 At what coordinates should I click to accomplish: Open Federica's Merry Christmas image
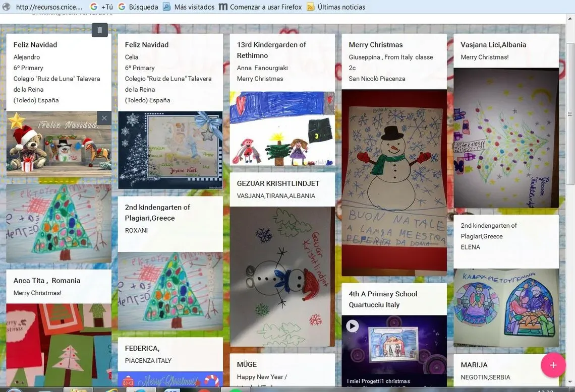170,379
